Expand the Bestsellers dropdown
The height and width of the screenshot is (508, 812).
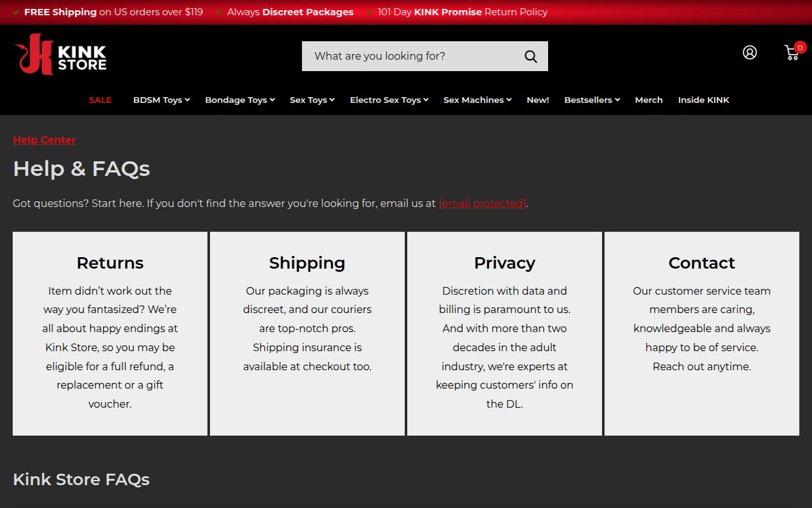(591, 100)
